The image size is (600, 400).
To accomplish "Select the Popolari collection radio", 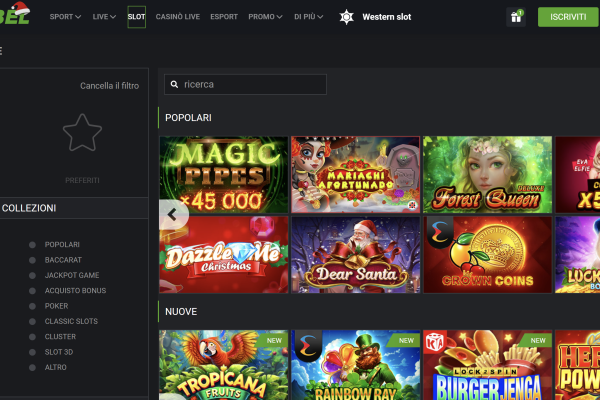I will [x=33, y=245].
